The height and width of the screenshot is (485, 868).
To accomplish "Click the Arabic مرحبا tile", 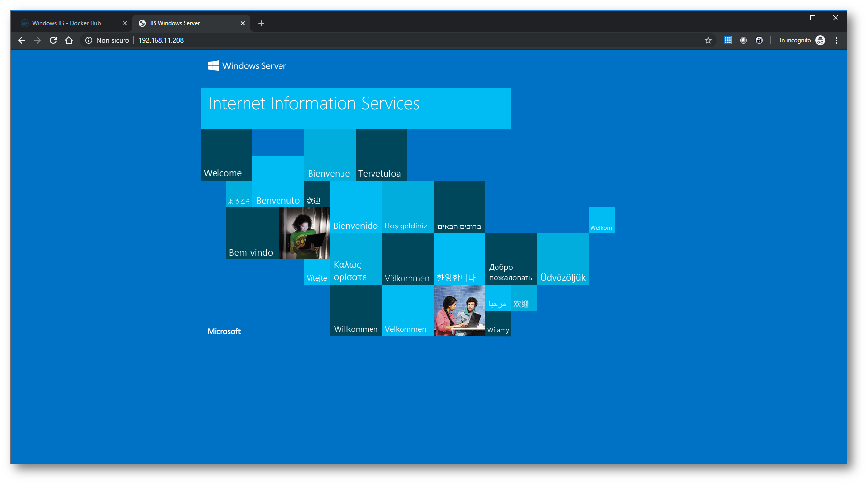I will (498, 297).
